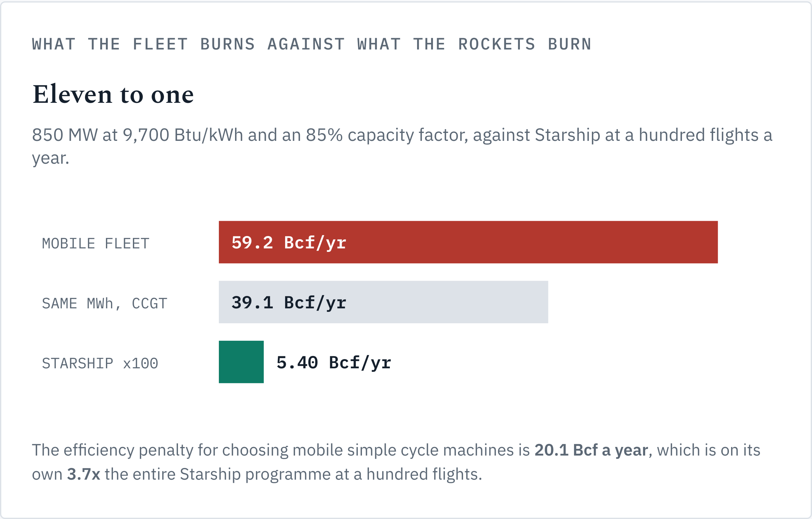
Task: Select the 39.1 Bcf/yr value label
Action: tap(289, 303)
